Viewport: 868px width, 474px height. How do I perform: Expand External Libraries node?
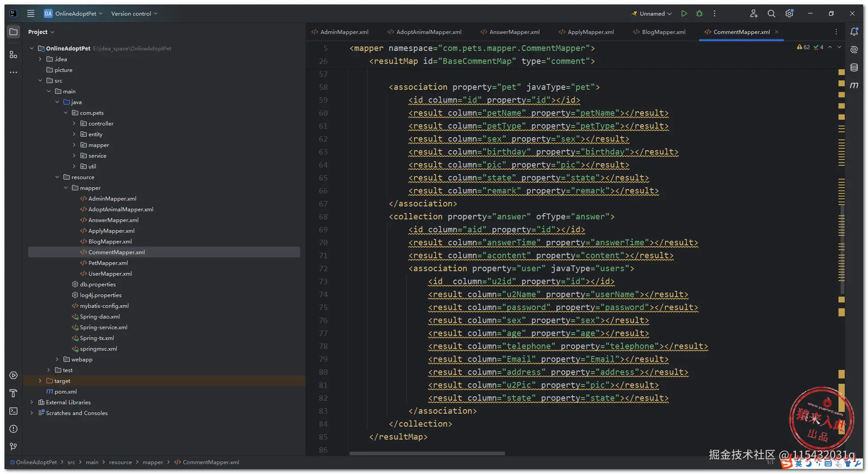[31, 402]
